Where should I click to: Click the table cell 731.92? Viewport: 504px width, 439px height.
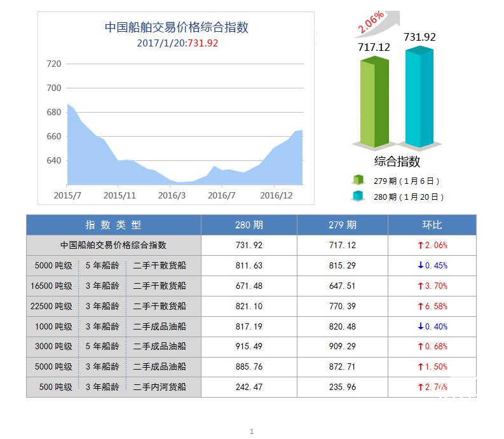249,245
